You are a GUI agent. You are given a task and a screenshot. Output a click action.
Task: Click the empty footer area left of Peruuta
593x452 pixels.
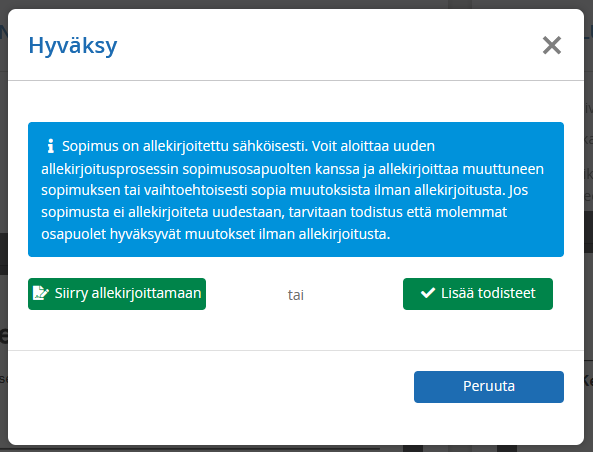coord(208,387)
